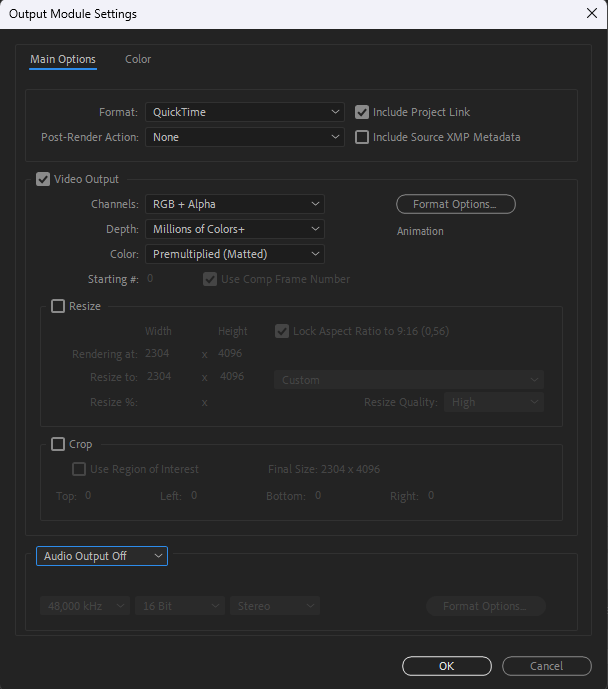
Task: Expand the Post-Render Action dropdown
Action: pos(245,137)
